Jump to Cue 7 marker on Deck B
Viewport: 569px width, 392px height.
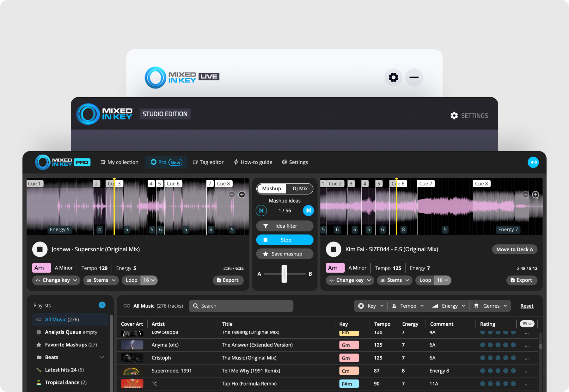click(426, 184)
